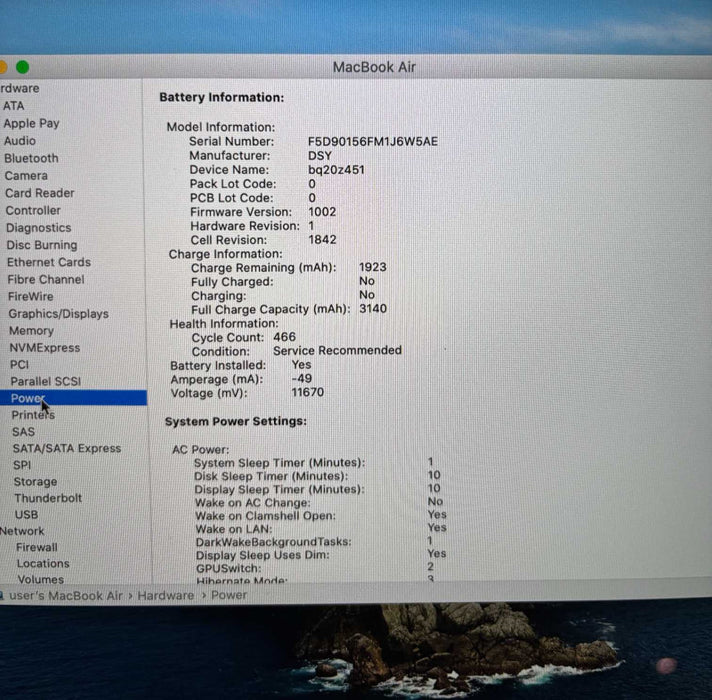The width and height of the screenshot is (712, 700).
Task: Select the Controller sidebar item
Action: click(x=33, y=211)
